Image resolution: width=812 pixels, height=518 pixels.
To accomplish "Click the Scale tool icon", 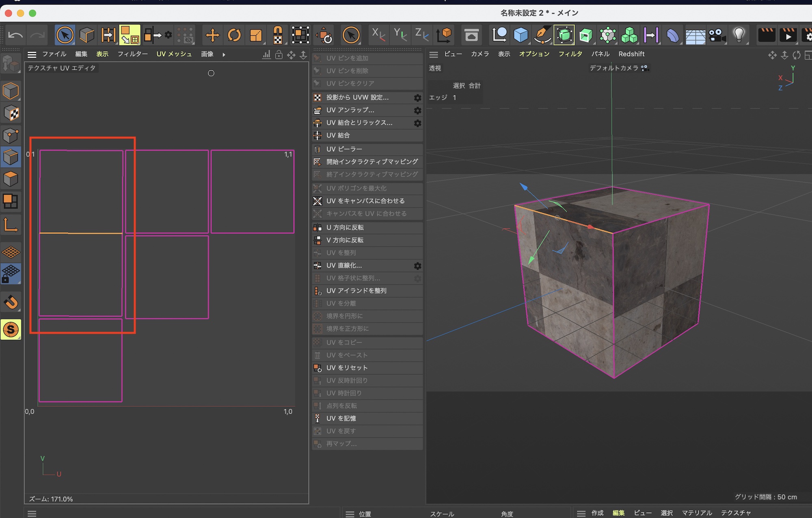I will coord(256,35).
